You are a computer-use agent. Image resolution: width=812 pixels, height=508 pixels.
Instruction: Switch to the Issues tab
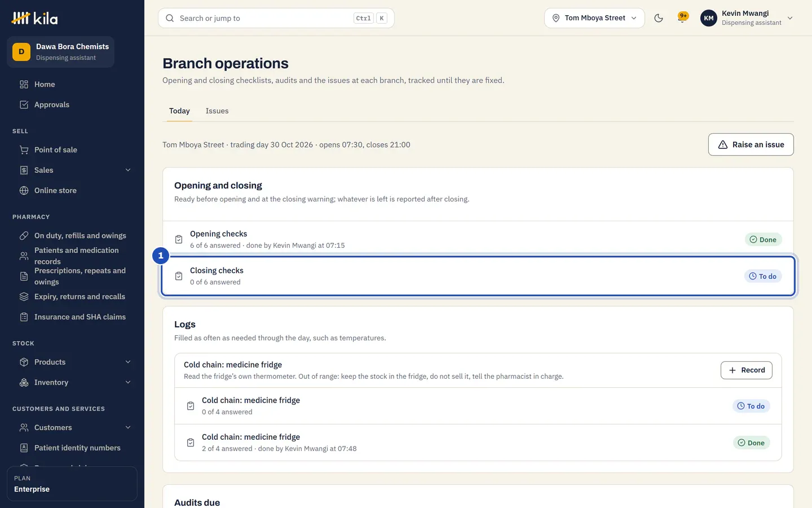pyautogui.click(x=217, y=111)
